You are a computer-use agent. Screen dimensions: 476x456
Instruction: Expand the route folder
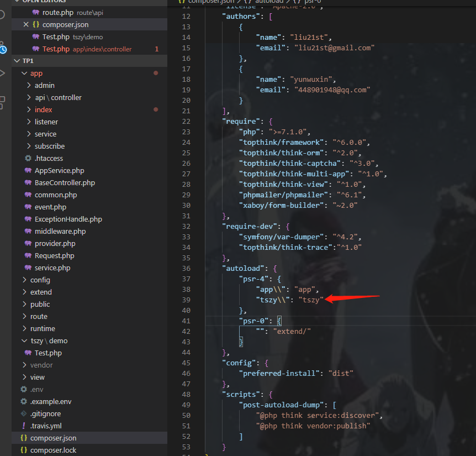[x=24, y=316]
